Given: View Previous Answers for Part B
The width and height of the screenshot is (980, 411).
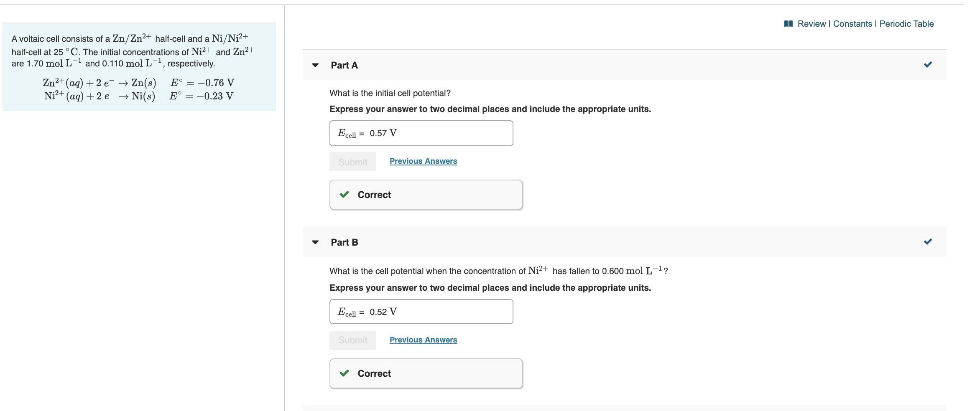Looking at the screenshot, I should point(423,340).
